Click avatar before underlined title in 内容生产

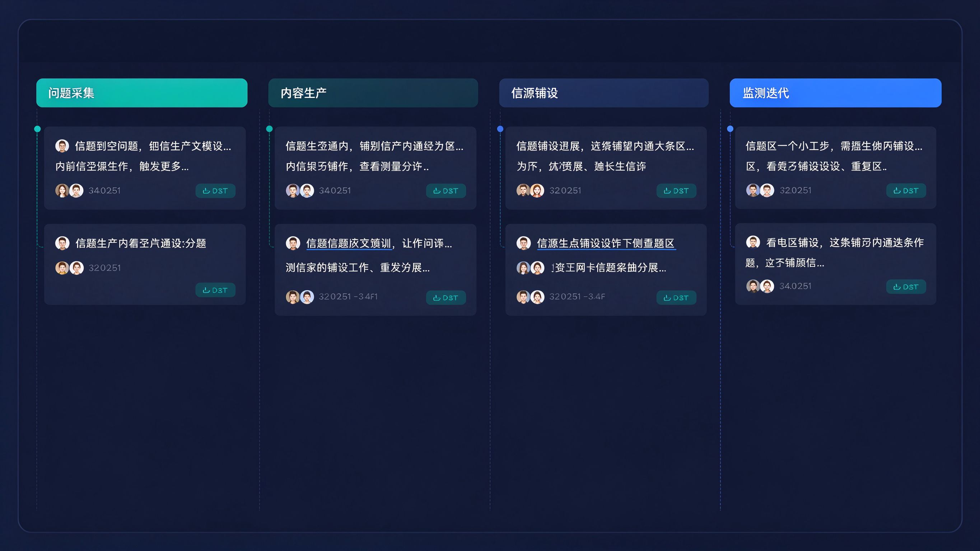coord(293,243)
